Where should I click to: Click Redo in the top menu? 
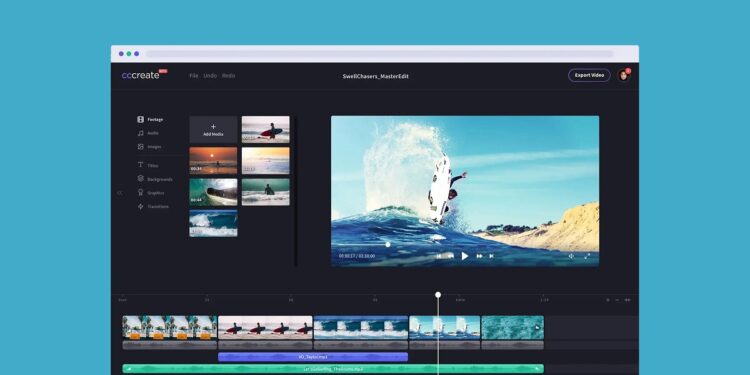(228, 76)
